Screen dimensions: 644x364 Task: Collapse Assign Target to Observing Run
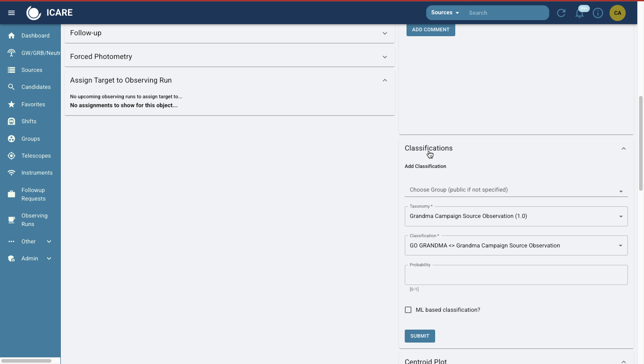coord(385,80)
